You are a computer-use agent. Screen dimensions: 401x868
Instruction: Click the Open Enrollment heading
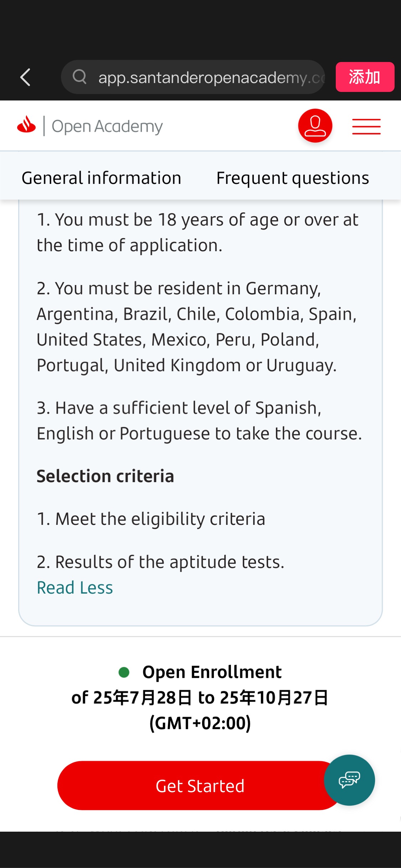point(212,672)
